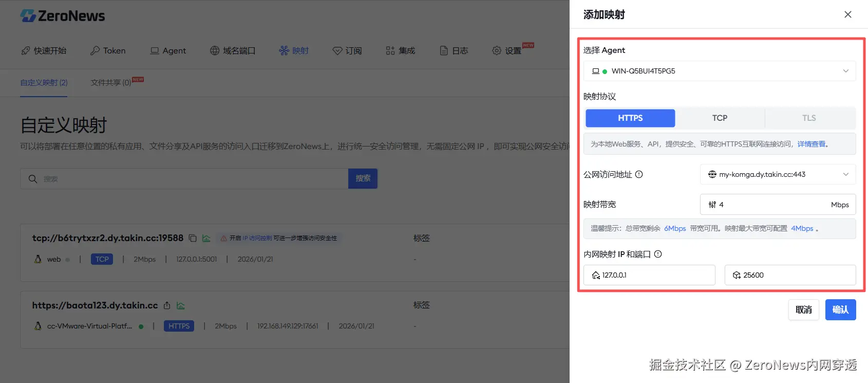Click the laptop icon in Agent selector

point(596,71)
